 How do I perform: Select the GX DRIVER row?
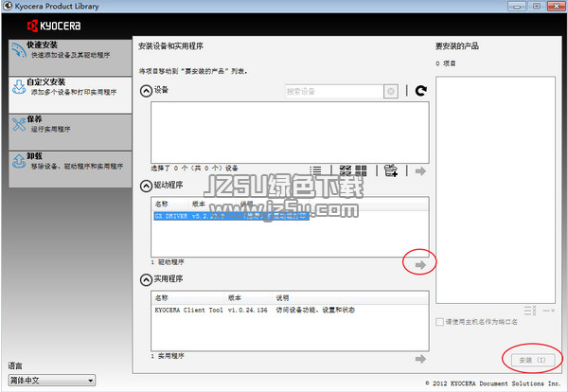(x=231, y=216)
